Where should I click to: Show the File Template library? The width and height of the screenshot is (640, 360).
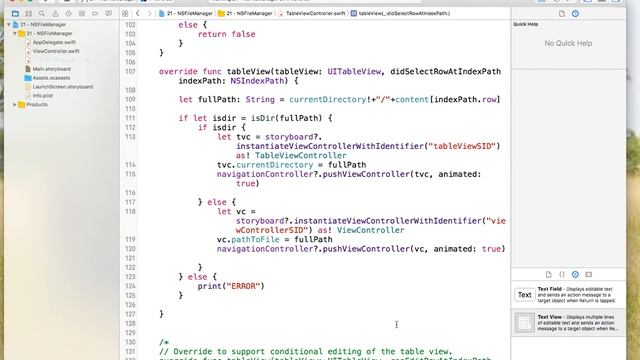pyautogui.click(x=549, y=274)
